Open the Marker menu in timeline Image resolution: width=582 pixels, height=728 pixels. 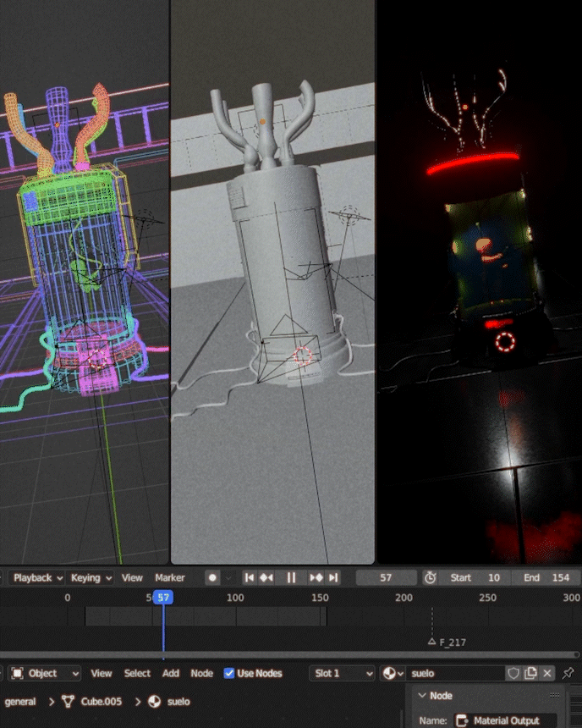click(x=169, y=577)
